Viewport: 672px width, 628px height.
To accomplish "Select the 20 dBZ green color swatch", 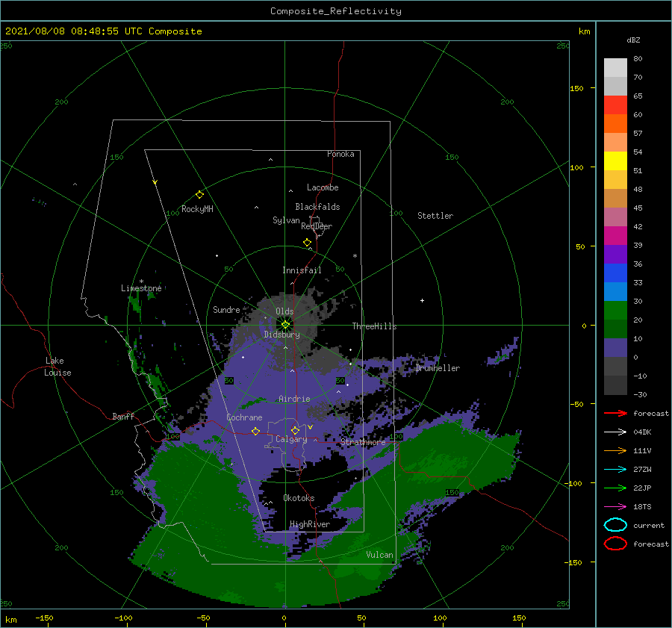I will 615,329.
